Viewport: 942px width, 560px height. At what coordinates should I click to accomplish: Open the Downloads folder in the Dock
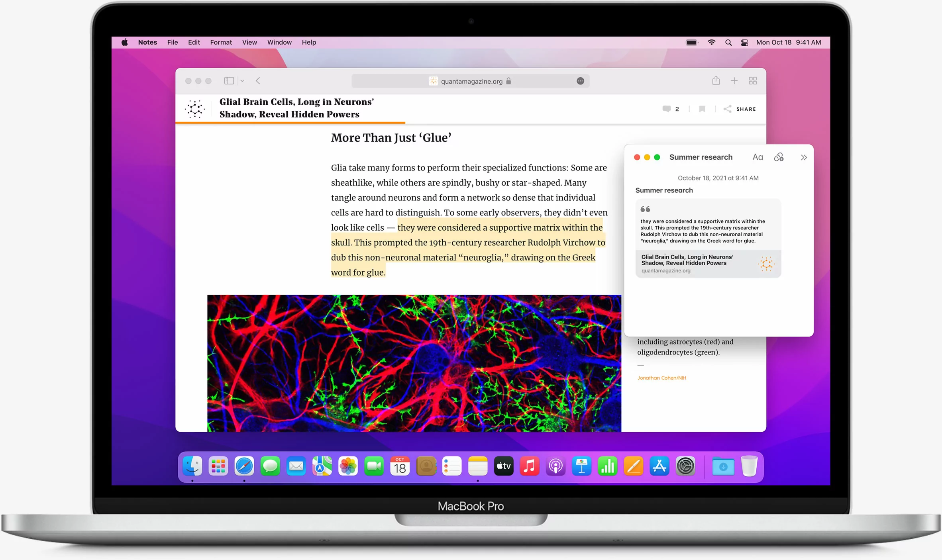click(723, 466)
